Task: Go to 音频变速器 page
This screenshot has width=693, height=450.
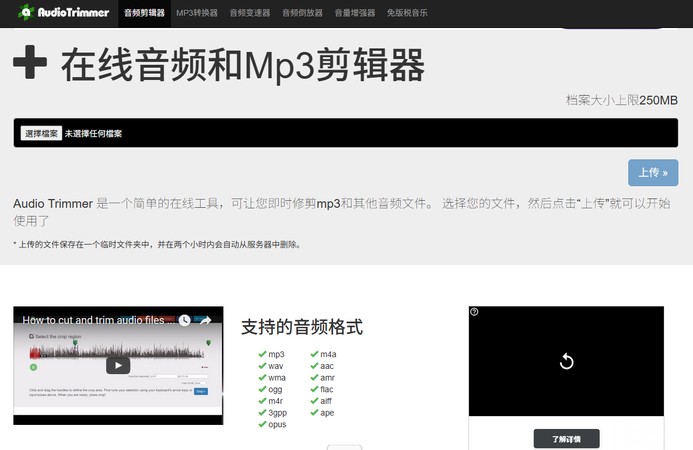Action: [250, 13]
